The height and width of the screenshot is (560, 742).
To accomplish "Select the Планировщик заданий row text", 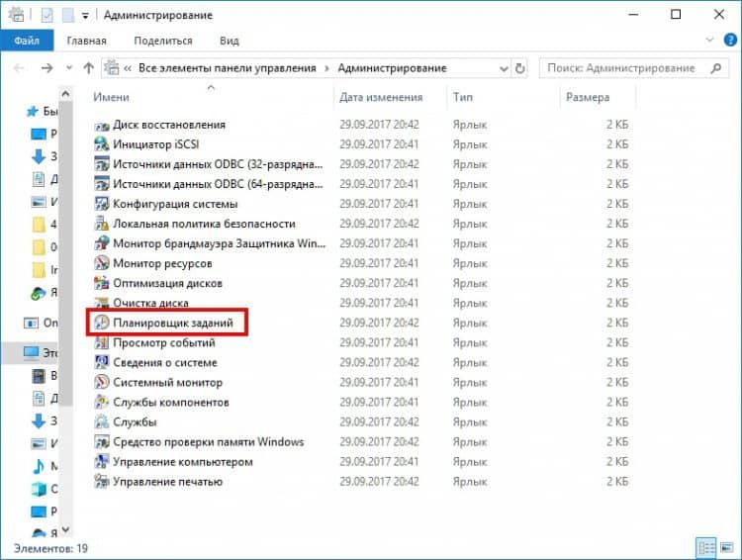I will coord(173,323).
